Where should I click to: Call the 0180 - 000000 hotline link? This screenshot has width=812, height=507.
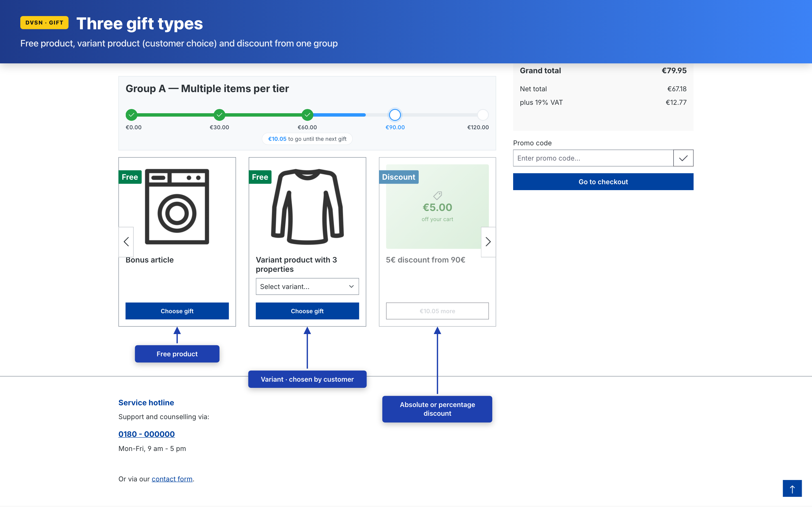pos(146,434)
